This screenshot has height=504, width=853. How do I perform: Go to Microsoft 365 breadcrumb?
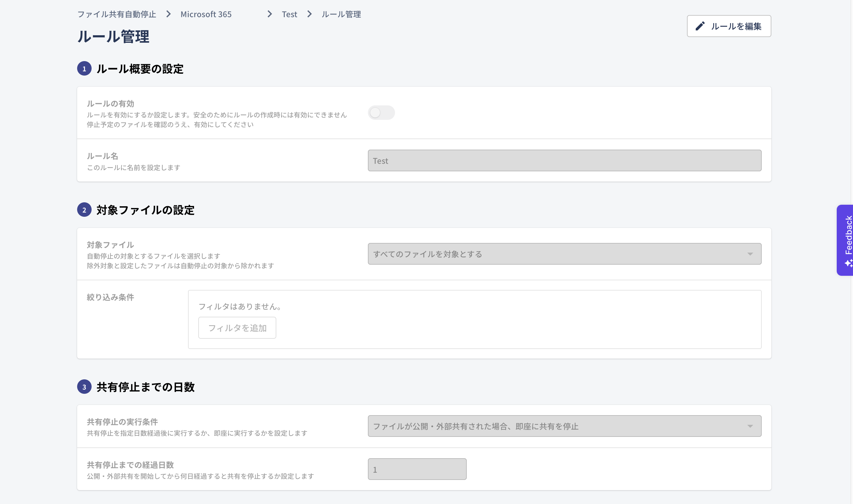coord(206,14)
